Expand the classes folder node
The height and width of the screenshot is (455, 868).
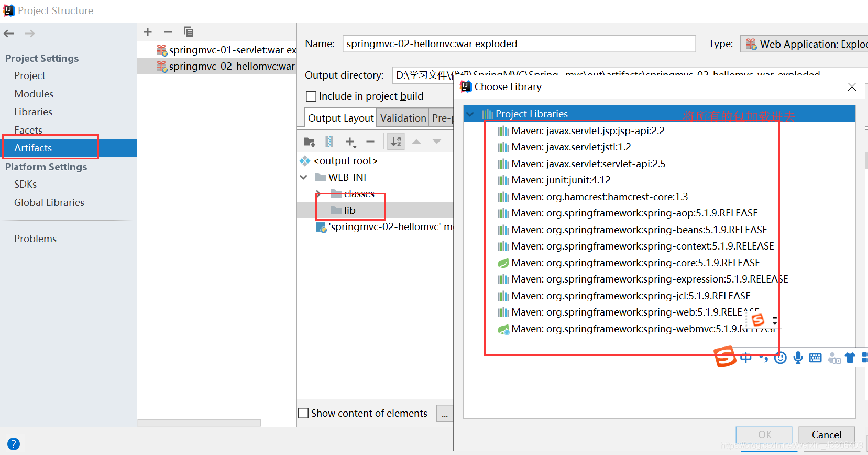click(319, 194)
